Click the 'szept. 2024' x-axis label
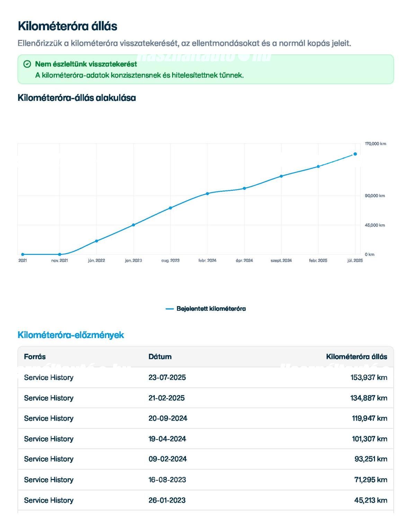The height and width of the screenshot is (532, 411). click(281, 260)
